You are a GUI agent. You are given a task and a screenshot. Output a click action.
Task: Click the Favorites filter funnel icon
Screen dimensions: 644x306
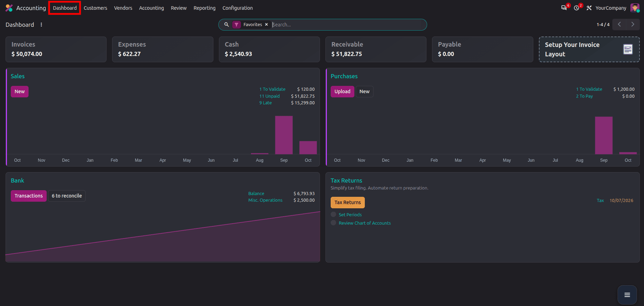tap(236, 25)
